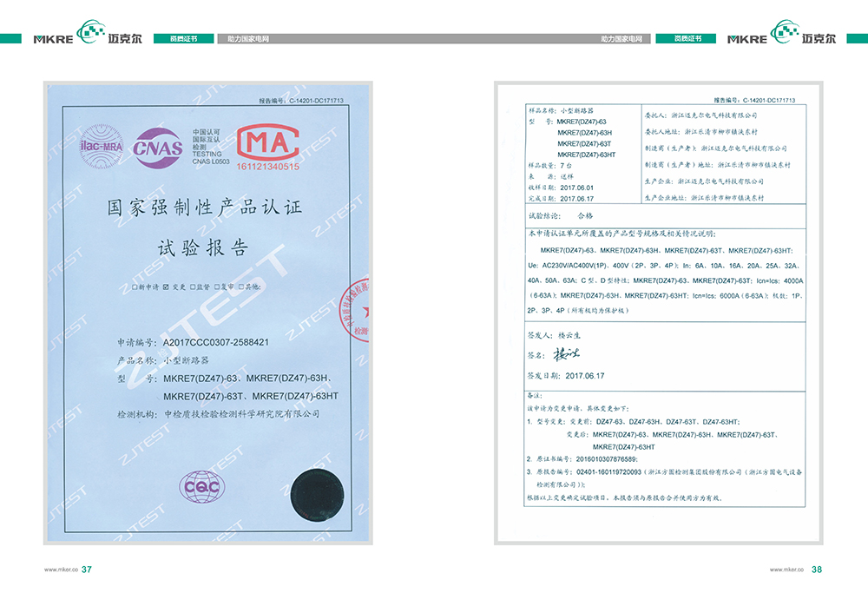Click 样品名称 小型断路器 on the report page

pos(561,111)
